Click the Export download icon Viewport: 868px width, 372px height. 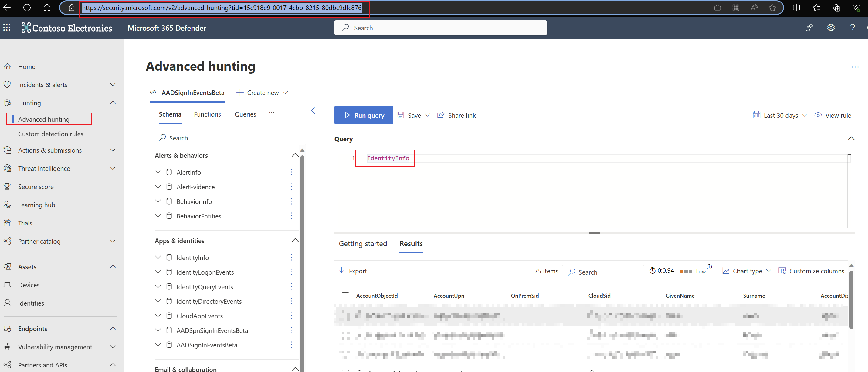click(x=341, y=271)
